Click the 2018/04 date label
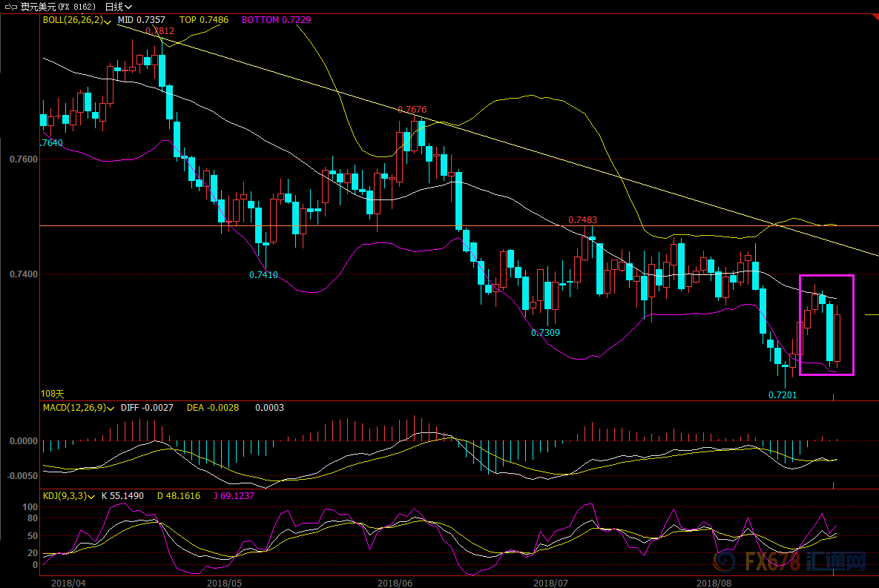879x588 pixels. click(x=68, y=583)
